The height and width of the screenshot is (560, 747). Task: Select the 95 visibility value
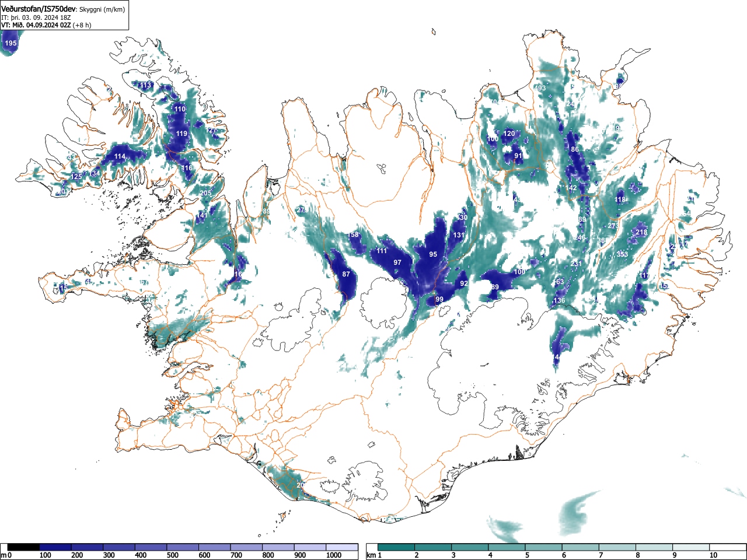tap(433, 254)
